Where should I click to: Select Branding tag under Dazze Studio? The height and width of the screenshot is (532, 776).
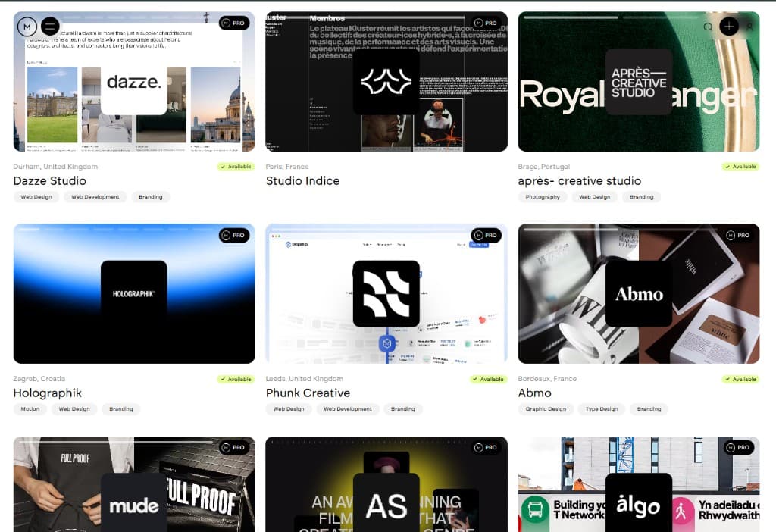151,197
